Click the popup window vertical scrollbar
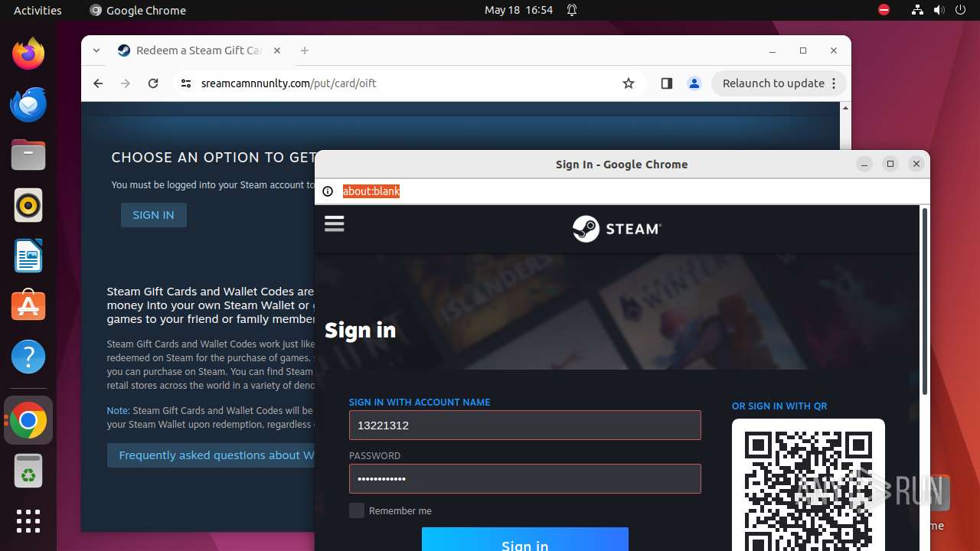This screenshot has width=980, height=551. 924,302
